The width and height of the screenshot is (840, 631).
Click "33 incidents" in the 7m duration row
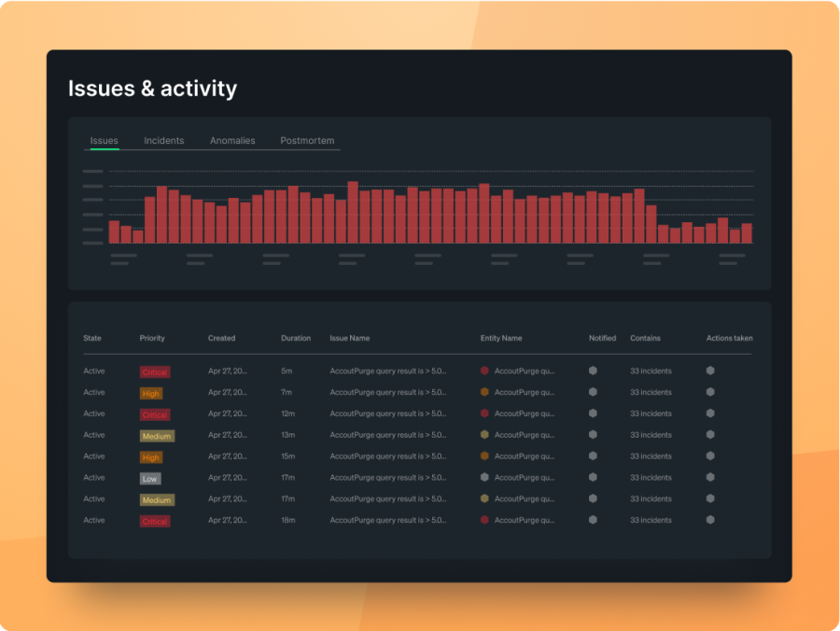click(651, 392)
